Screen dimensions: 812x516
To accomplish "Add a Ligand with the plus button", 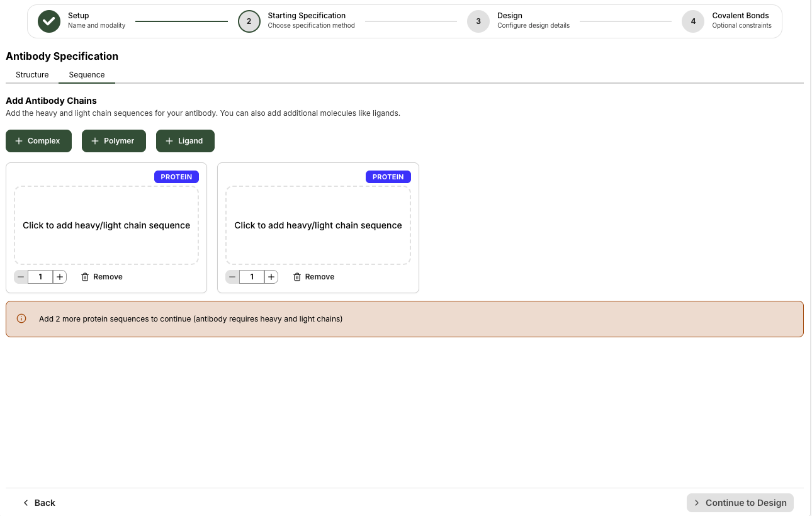I will click(x=185, y=141).
